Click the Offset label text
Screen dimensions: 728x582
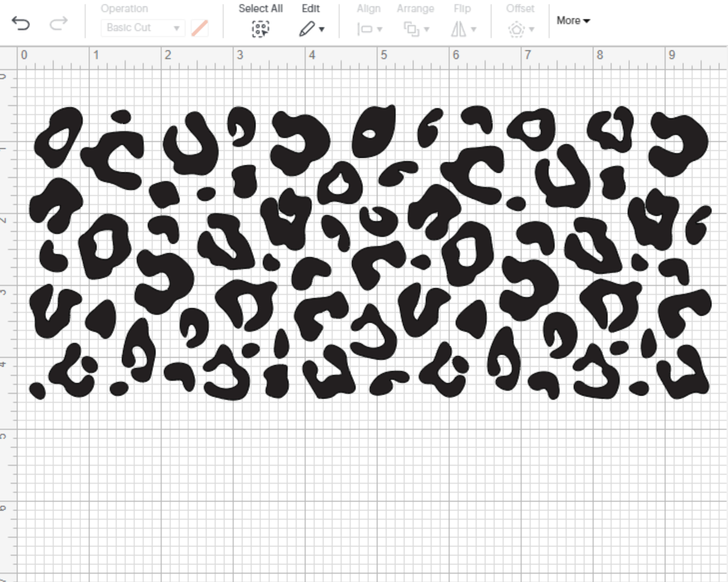[x=520, y=8]
